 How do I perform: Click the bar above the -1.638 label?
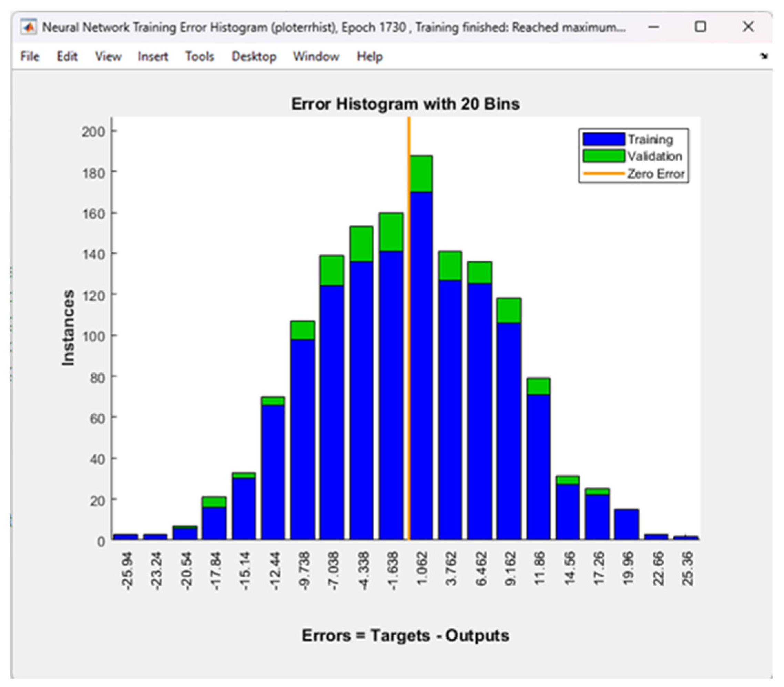point(391,376)
